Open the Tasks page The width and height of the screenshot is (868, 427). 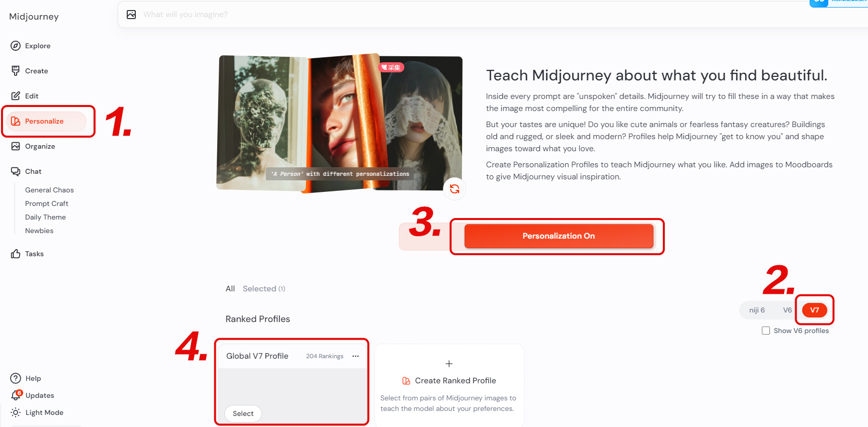point(34,254)
